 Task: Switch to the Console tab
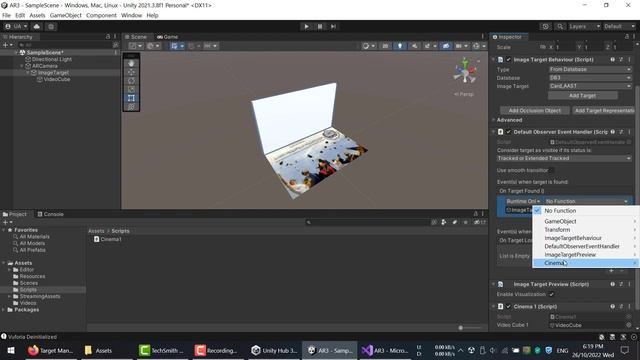51,214
